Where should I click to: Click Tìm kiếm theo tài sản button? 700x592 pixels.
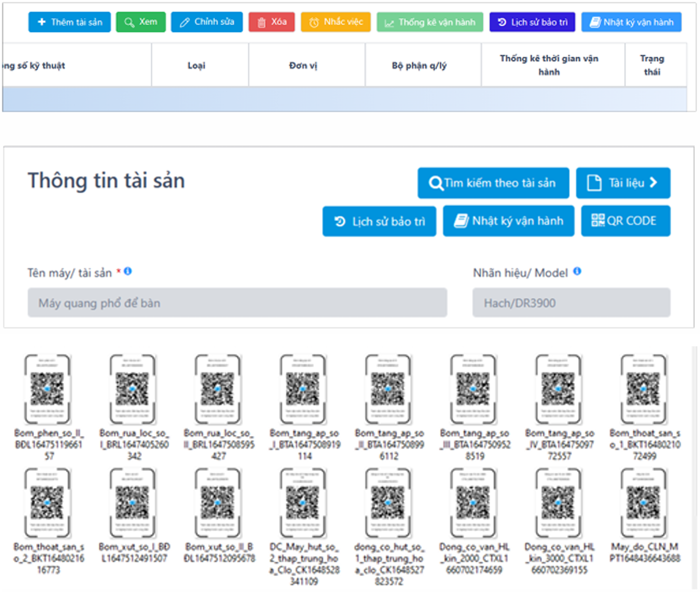(x=493, y=183)
